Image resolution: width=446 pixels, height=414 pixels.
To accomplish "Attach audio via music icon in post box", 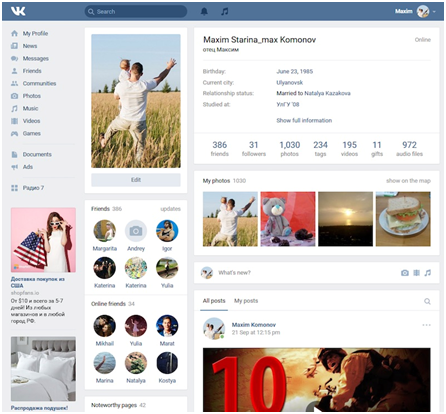I will [x=428, y=273].
